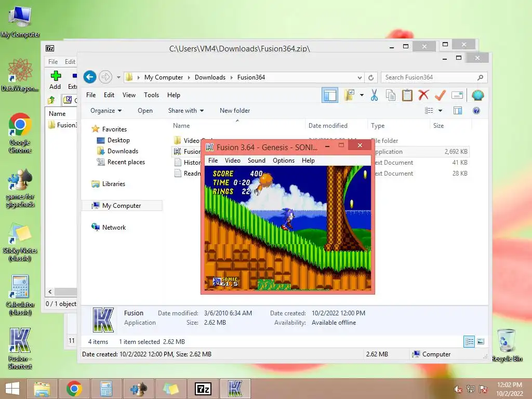Expand the folder options icon dropdown arrow
Image resolution: width=532 pixels, height=399 pixels.
362,96
